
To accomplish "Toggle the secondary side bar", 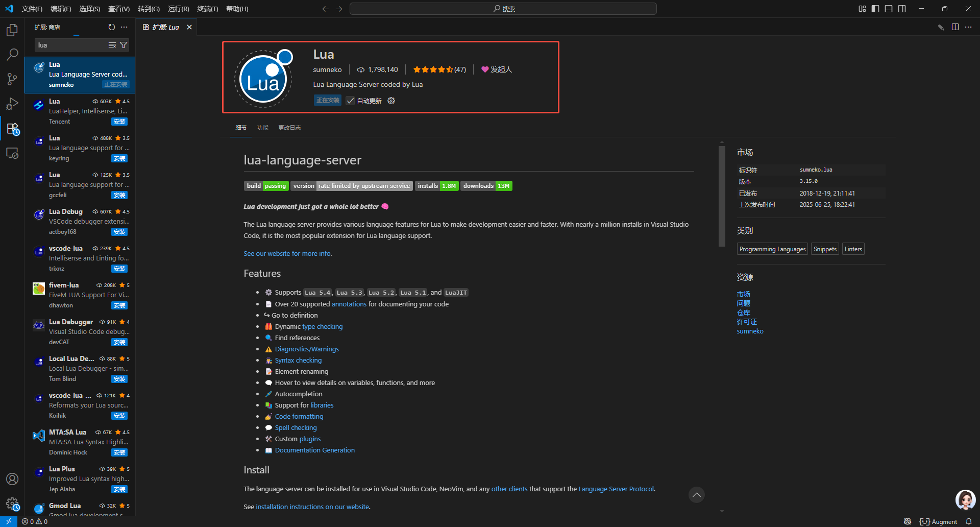I will click(x=902, y=9).
